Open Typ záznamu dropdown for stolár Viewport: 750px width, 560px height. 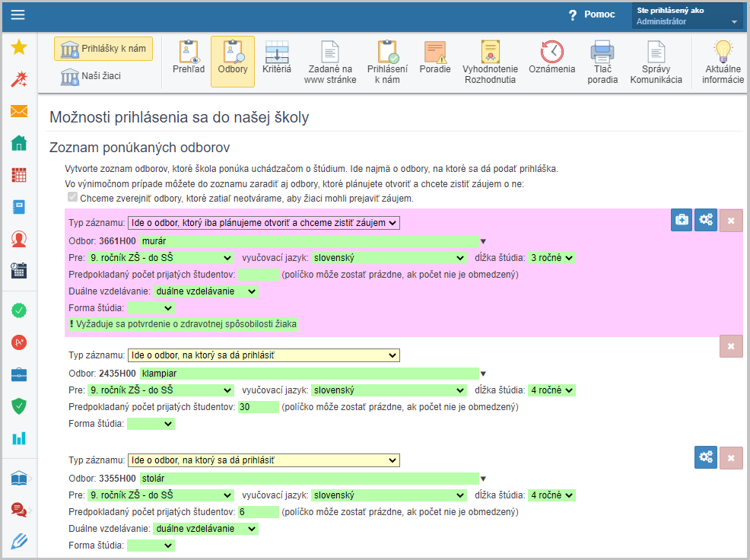263,460
